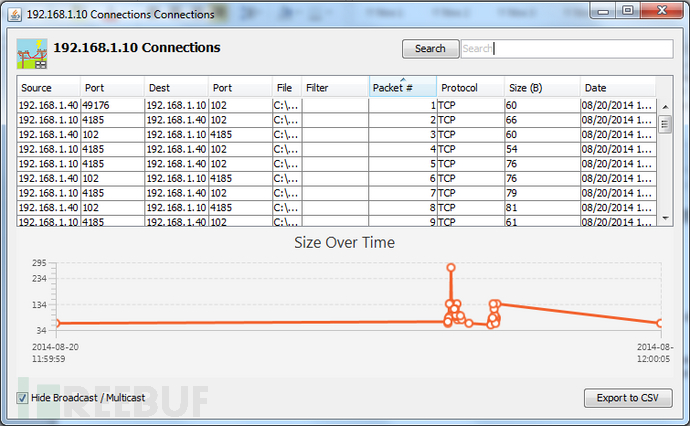This screenshot has width=690, height=426.
Task: Click the Java application icon in title bar
Action: (x=14, y=15)
